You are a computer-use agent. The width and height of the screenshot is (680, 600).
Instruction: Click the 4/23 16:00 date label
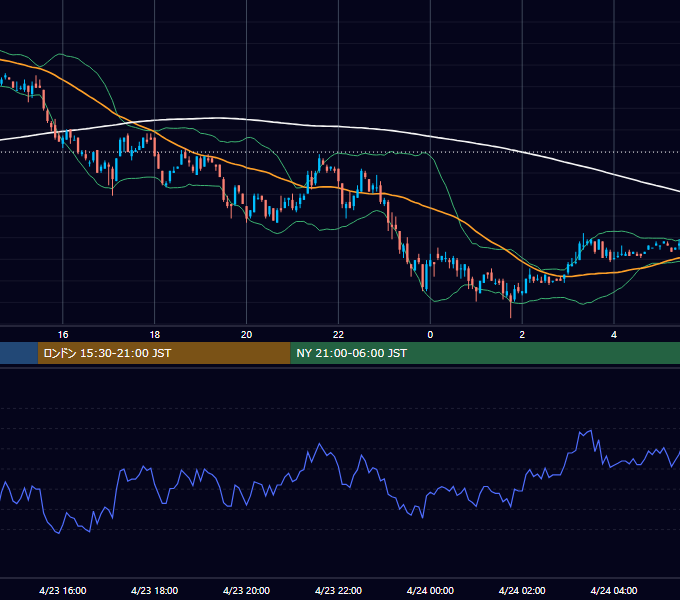point(63,590)
